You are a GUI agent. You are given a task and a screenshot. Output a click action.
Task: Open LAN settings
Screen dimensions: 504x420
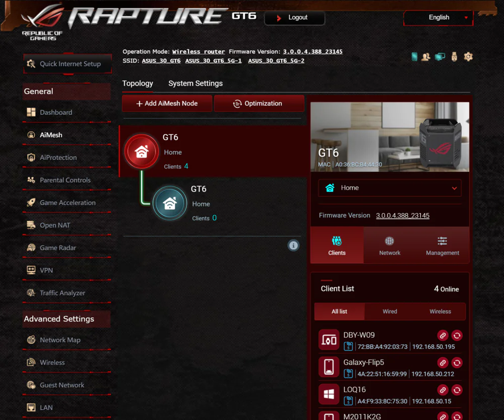point(67,407)
